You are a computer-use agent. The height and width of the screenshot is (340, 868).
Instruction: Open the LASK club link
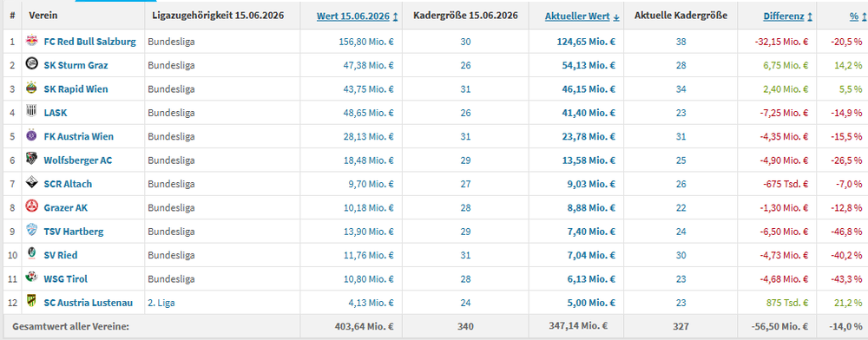[x=56, y=113]
